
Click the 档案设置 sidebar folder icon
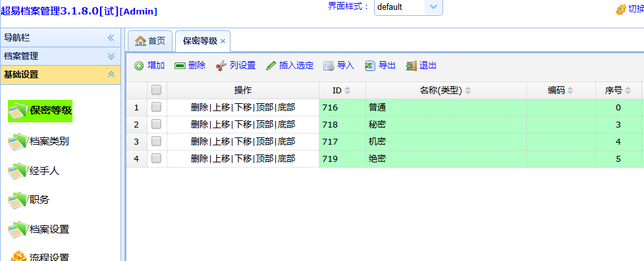pyautogui.click(x=18, y=229)
